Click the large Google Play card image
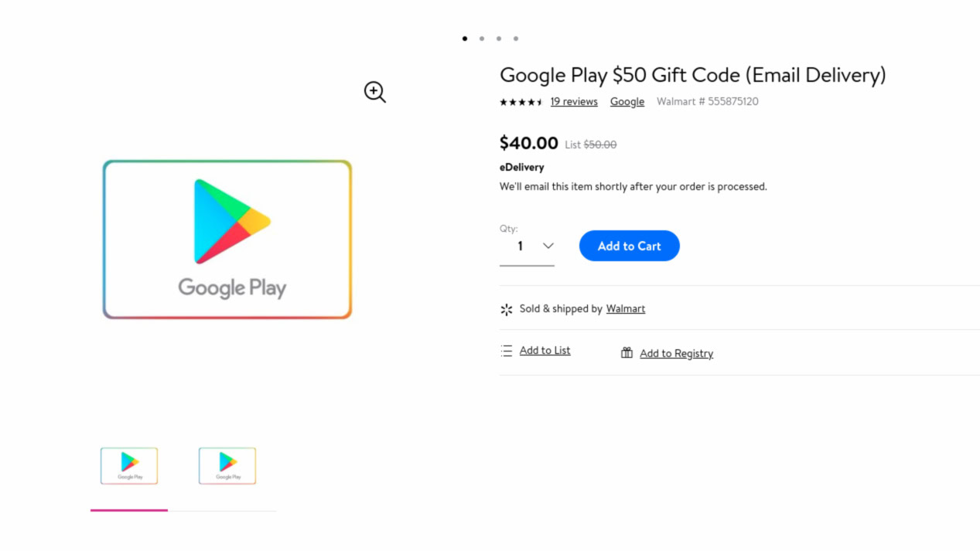 pyautogui.click(x=227, y=240)
